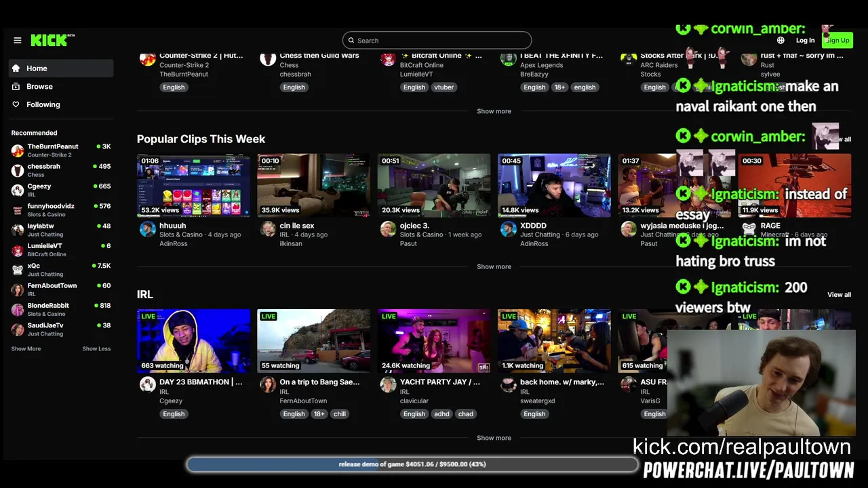Select chad tag under YACHT PARTY stream

[x=466, y=414]
